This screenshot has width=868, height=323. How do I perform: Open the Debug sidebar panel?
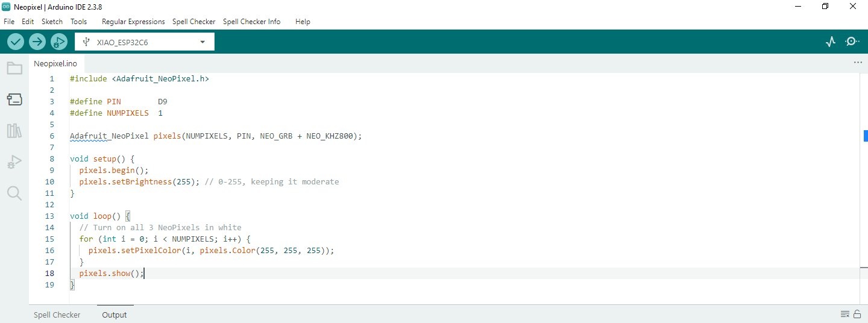tap(14, 162)
